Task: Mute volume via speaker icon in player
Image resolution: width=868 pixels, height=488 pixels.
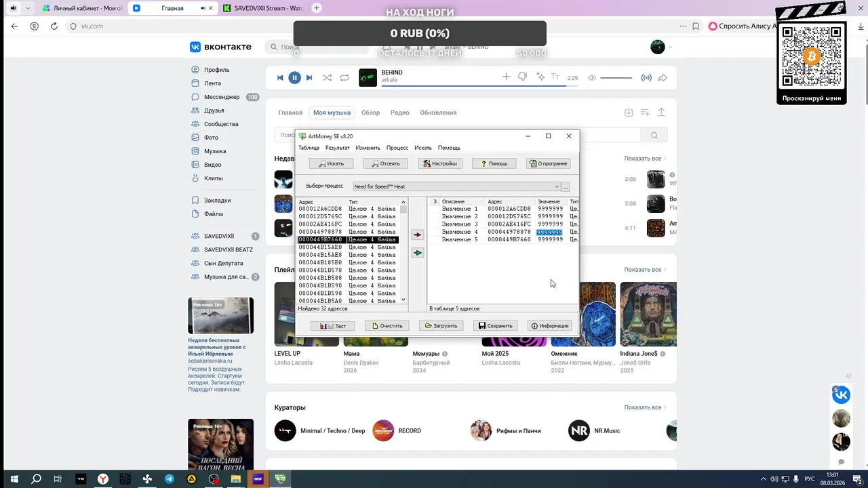Action: [591, 78]
